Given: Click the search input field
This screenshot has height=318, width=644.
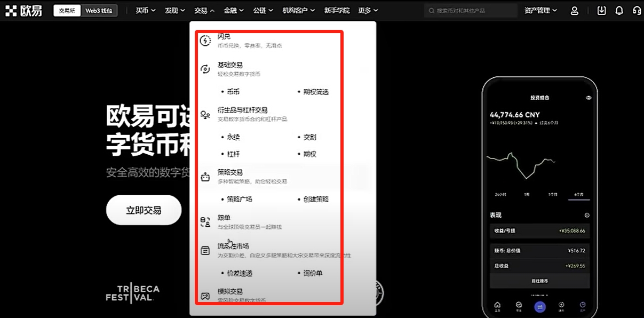Looking at the screenshot, I should pyautogui.click(x=471, y=10).
